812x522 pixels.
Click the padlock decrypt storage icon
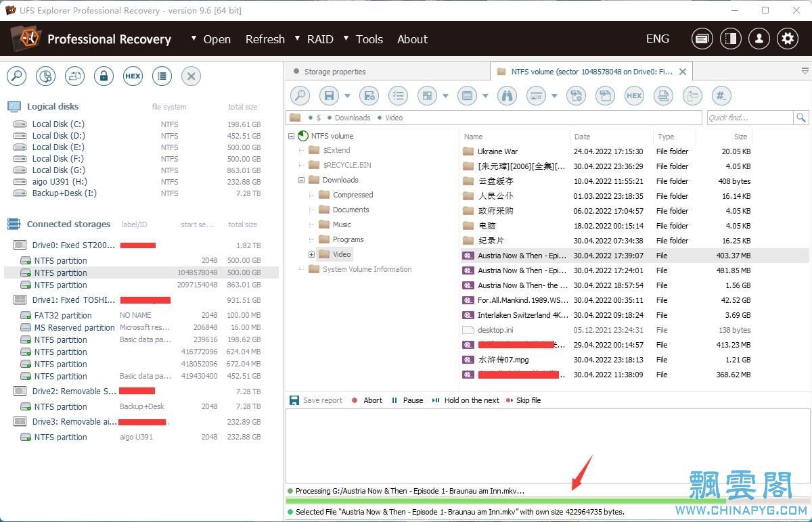pos(104,76)
